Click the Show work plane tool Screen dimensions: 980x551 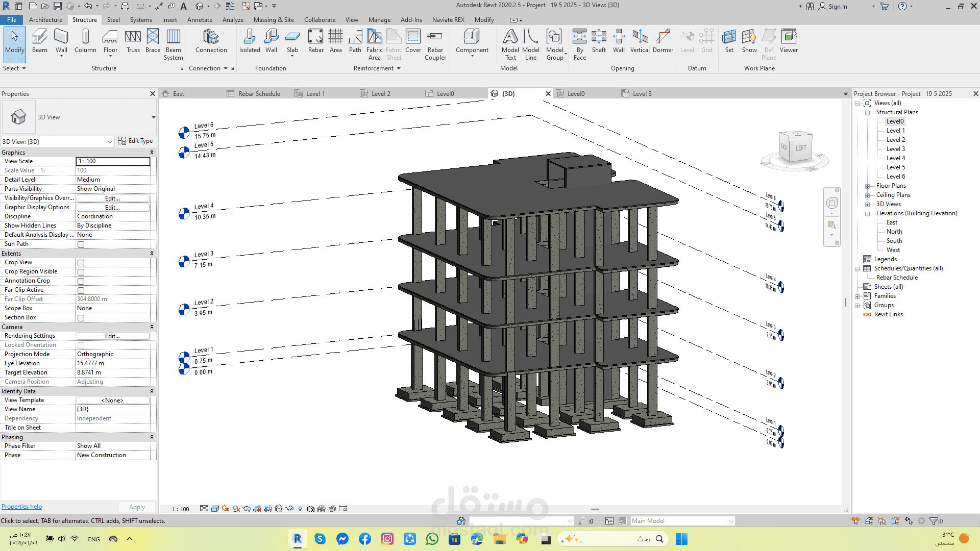[749, 41]
